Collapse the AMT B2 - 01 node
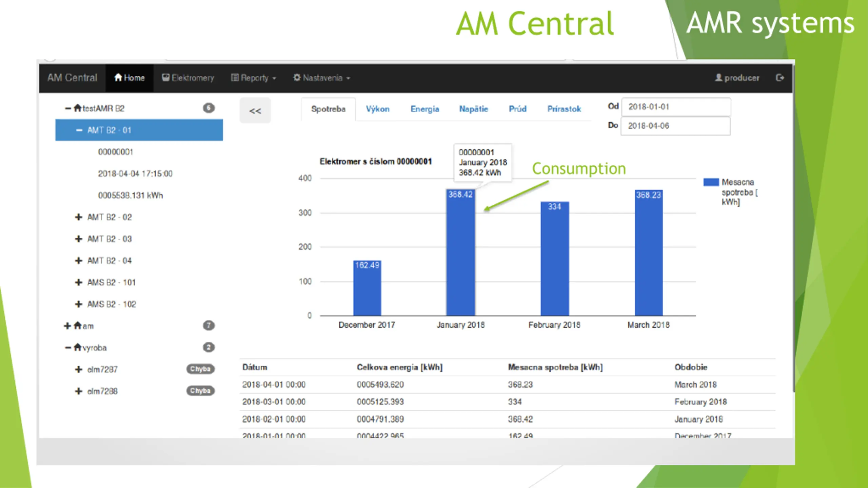 point(79,130)
